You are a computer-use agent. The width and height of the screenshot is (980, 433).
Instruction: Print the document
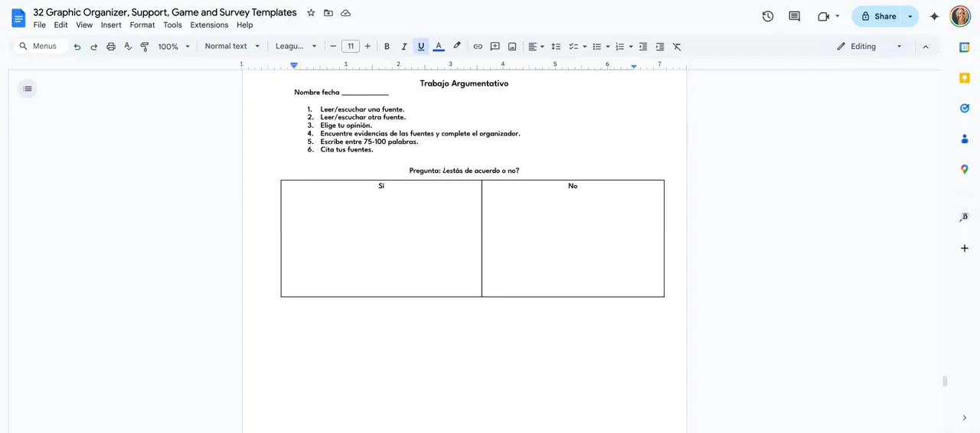click(111, 47)
